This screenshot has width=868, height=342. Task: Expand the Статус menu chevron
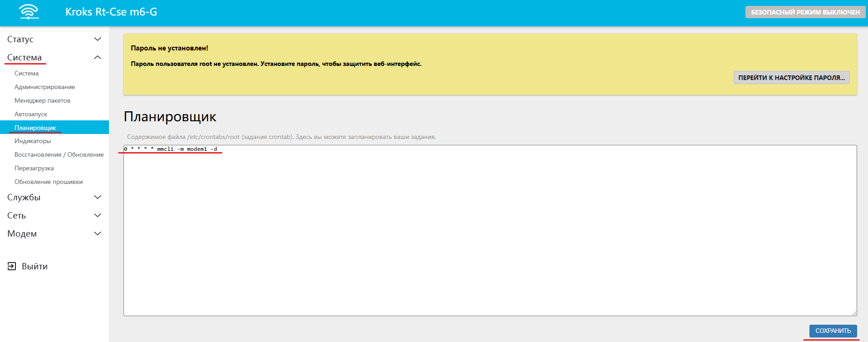click(x=97, y=39)
